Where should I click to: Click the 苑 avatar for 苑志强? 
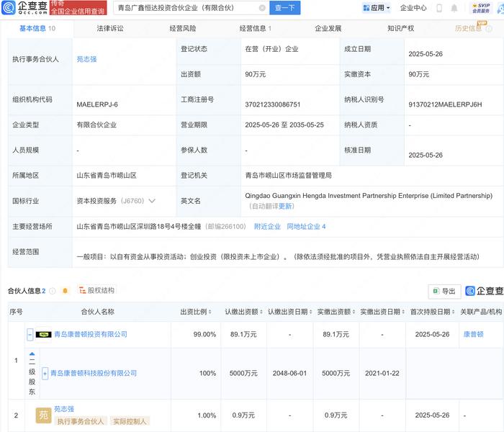pyautogui.click(x=43, y=415)
